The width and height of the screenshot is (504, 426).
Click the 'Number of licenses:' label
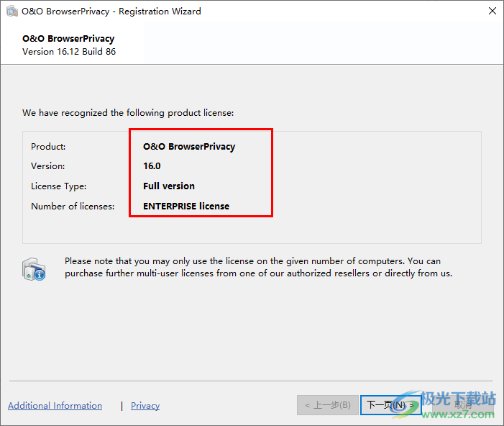click(x=73, y=207)
